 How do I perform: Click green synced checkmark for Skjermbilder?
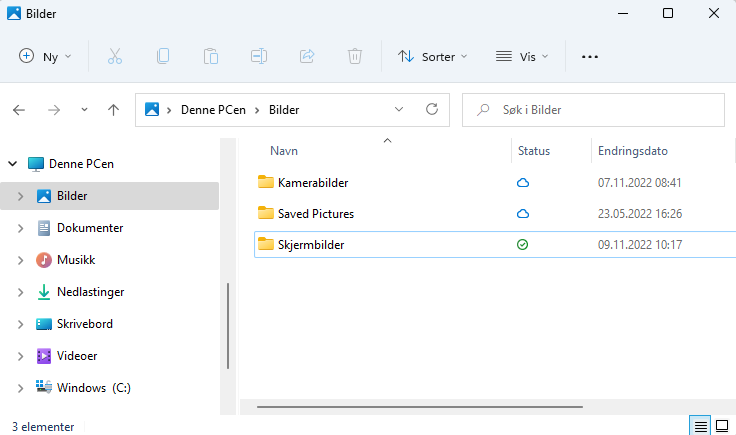tap(522, 244)
